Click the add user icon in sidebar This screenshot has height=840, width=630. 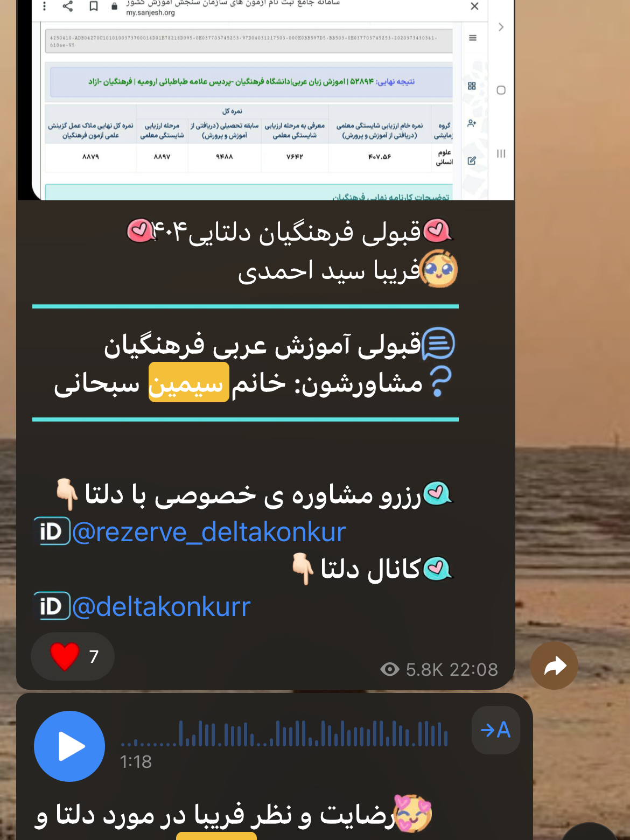pos(472,123)
